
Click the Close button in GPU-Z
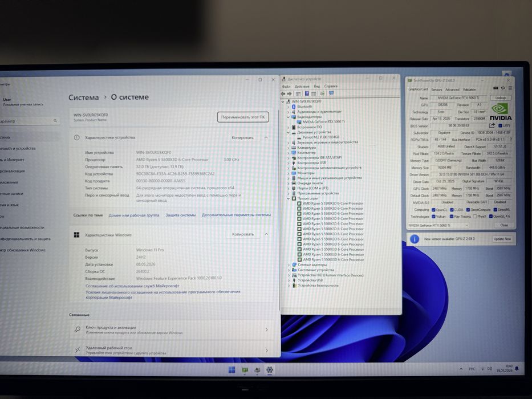[504, 225]
